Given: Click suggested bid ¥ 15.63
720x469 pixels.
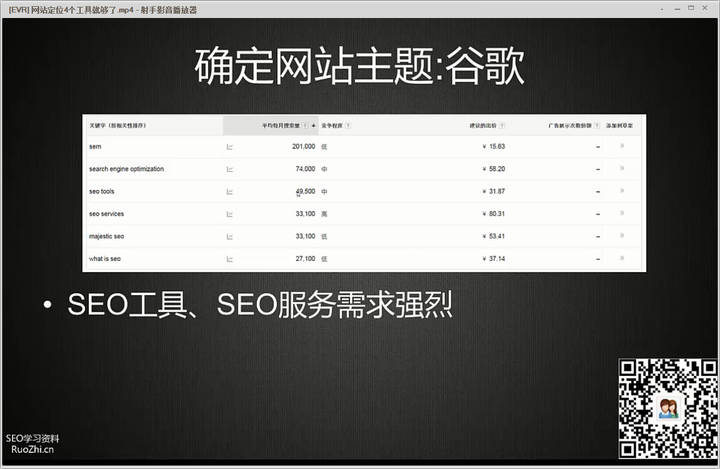Looking at the screenshot, I should (x=494, y=147).
